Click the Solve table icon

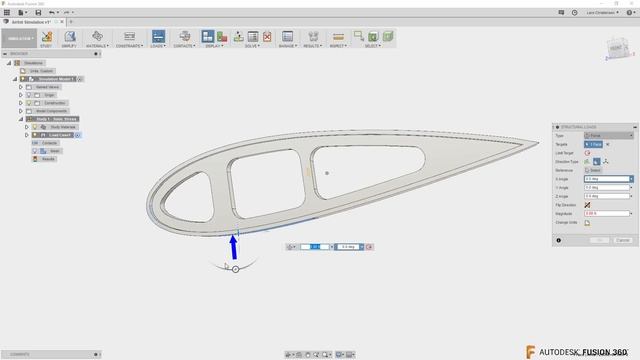click(x=253, y=37)
